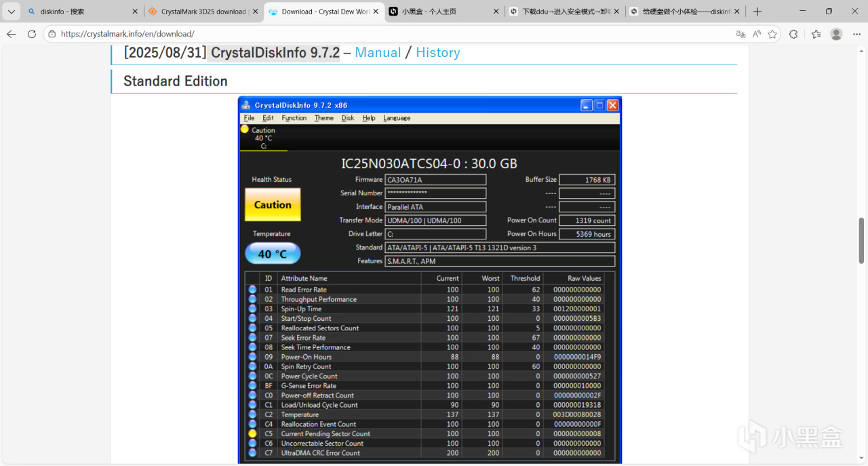Open the Favorites list
The image size is (868, 466).
[816, 34]
